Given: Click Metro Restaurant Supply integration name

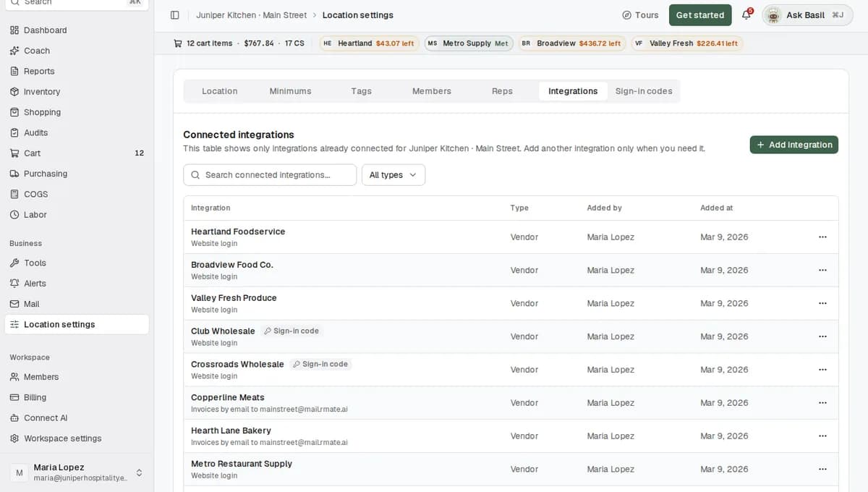Looking at the screenshot, I should tap(242, 464).
